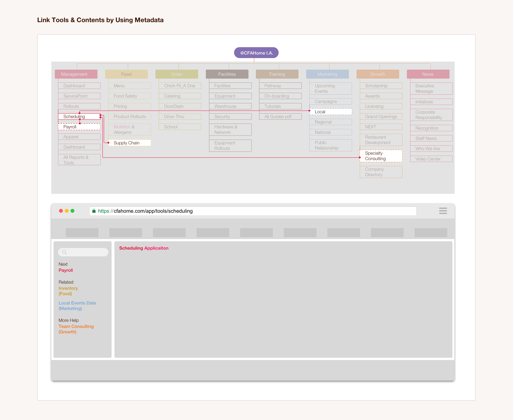This screenshot has height=420, width=513.
Task: Click the search magnifier icon in sidebar
Action: point(64,252)
